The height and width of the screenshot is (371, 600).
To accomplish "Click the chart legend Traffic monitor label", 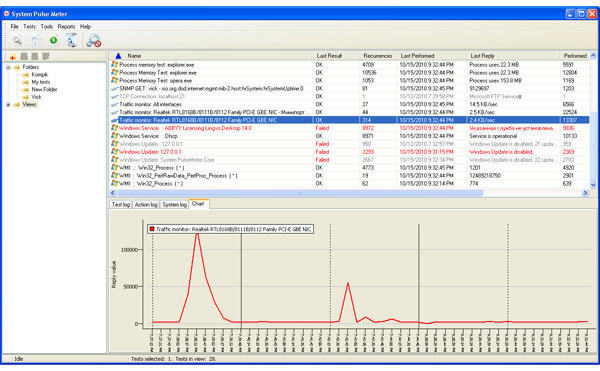I will 233,229.
